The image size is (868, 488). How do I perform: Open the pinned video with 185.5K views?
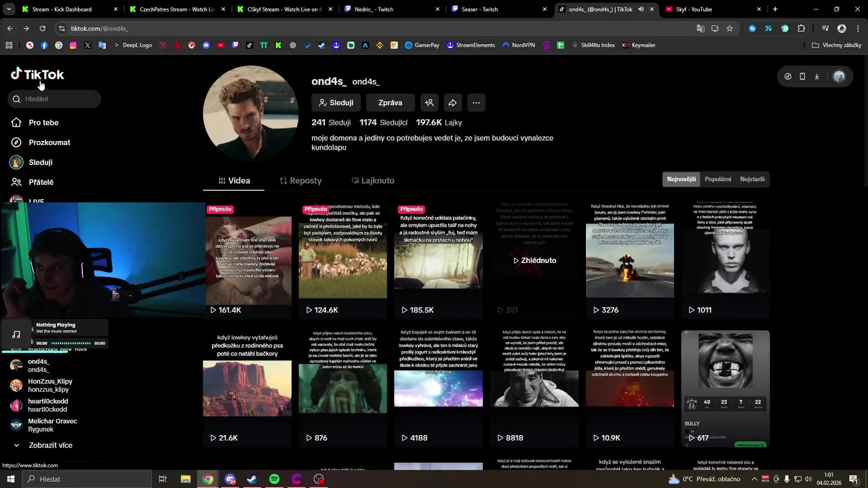(x=438, y=260)
